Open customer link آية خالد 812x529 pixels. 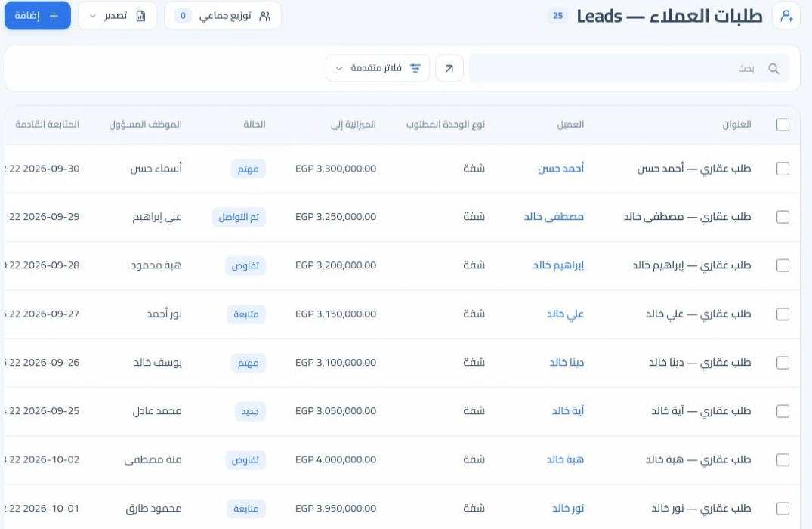pyautogui.click(x=567, y=411)
